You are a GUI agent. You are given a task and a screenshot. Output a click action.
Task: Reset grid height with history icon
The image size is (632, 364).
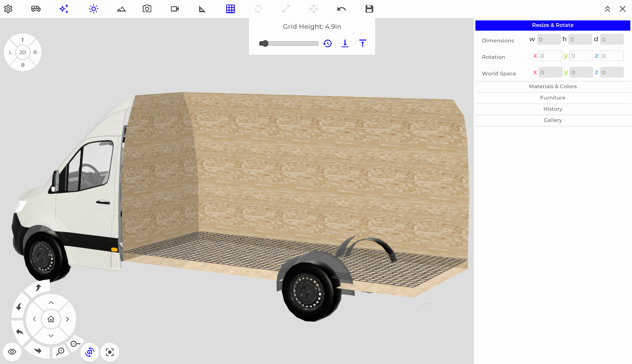[x=327, y=44]
